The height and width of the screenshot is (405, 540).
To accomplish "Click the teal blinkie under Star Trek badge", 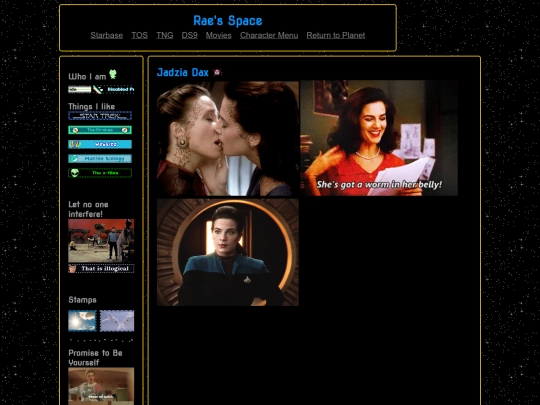I will point(100,130).
